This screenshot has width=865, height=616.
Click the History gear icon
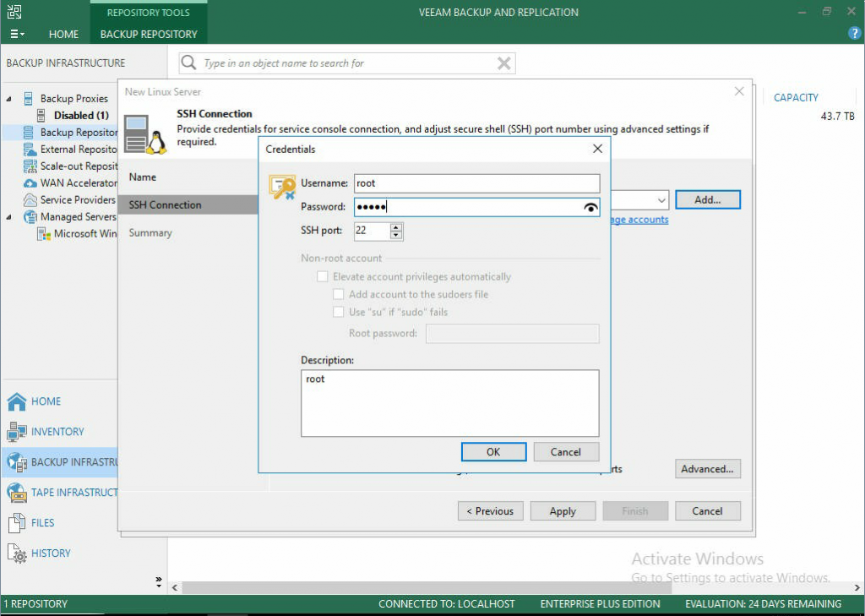click(17, 553)
